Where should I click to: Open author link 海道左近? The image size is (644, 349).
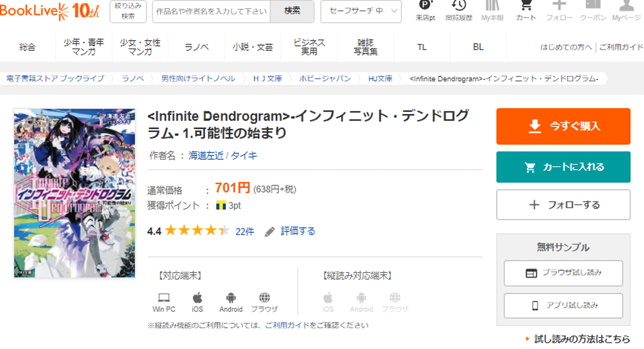(206, 156)
